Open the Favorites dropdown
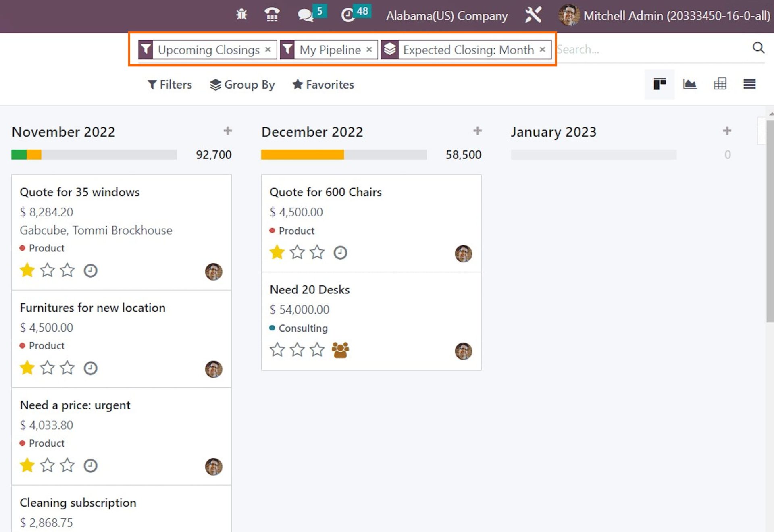The height and width of the screenshot is (532, 774). [x=323, y=85]
